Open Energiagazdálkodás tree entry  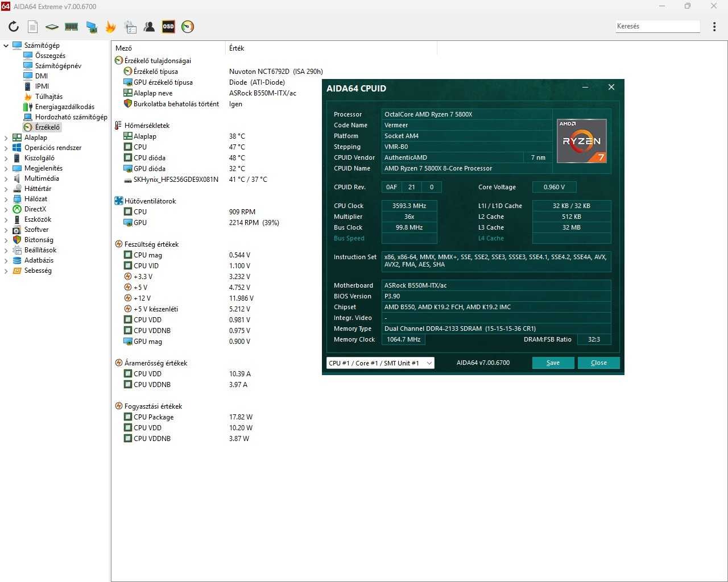(65, 107)
